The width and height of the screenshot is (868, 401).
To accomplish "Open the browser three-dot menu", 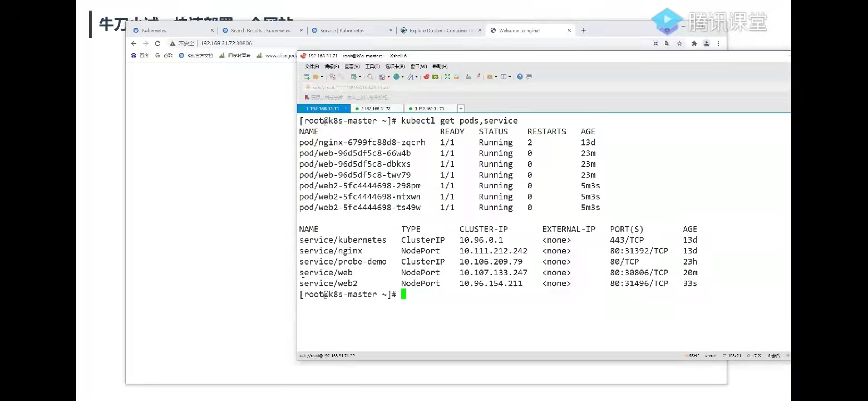I will point(718,43).
